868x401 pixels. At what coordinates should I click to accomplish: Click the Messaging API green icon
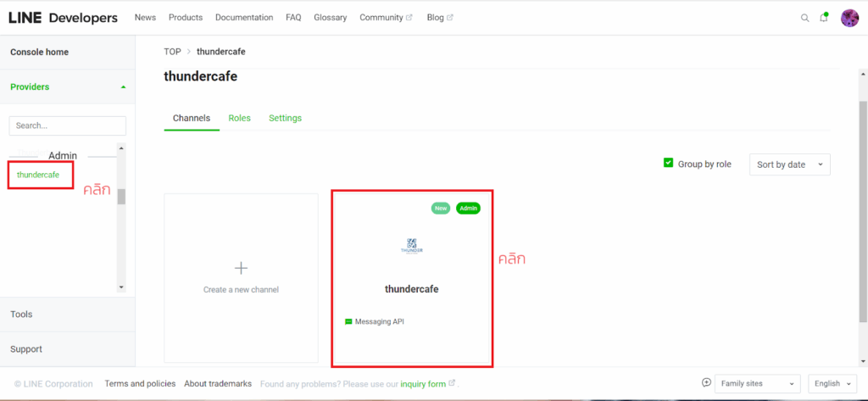point(348,322)
